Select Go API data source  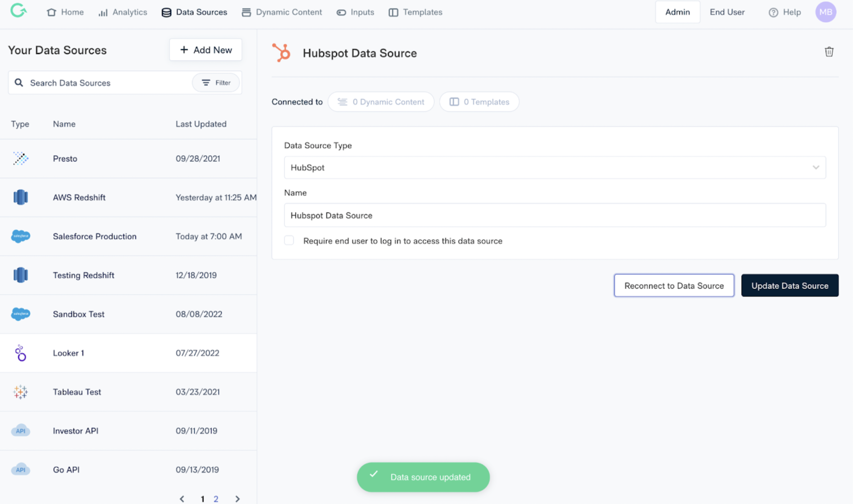pyautogui.click(x=128, y=469)
